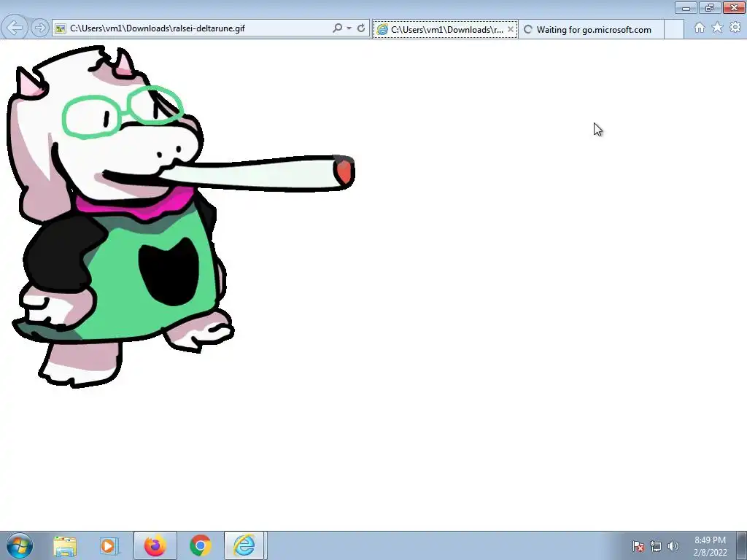The image size is (747, 560).
Task: Open File Explorer from the taskbar
Action: point(65,545)
